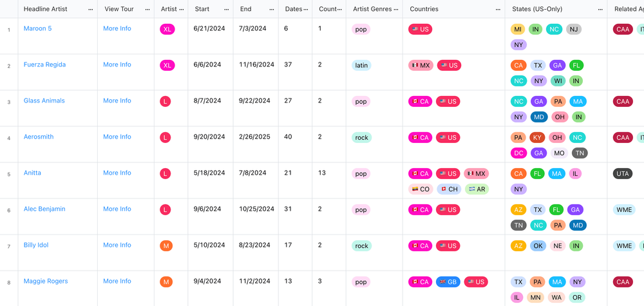Click the L size badge for Aerosmith
Image resolution: width=644 pixels, height=306 pixels.
pos(165,138)
